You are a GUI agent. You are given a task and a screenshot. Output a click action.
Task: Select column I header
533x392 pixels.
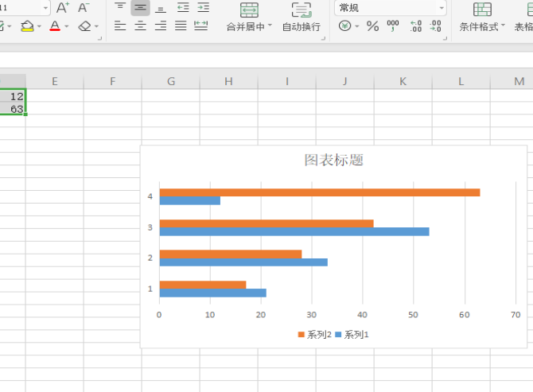pyautogui.click(x=287, y=81)
